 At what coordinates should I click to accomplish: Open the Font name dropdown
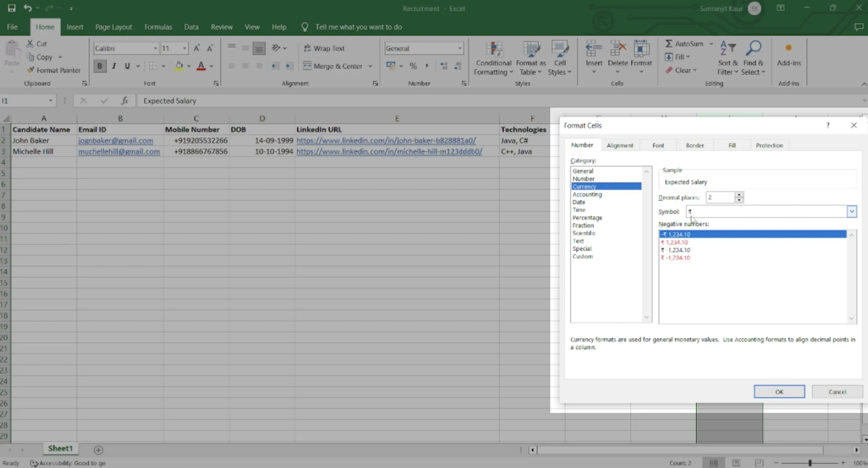pos(155,48)
